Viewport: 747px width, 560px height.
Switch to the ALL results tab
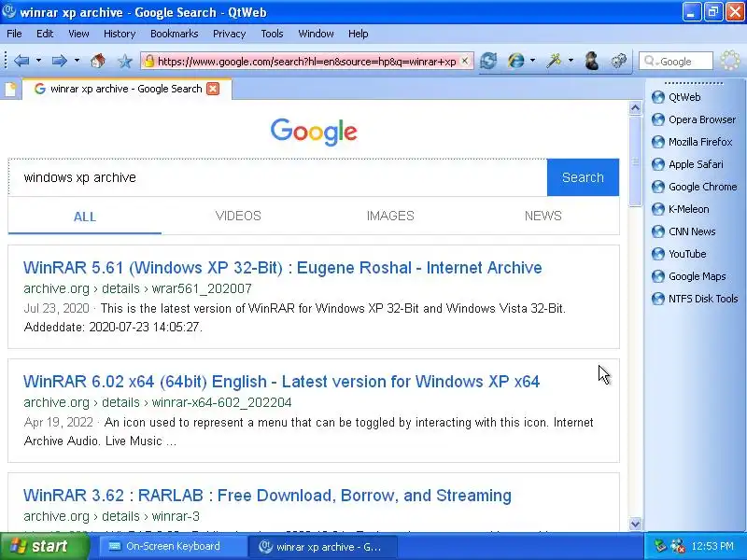85,217
